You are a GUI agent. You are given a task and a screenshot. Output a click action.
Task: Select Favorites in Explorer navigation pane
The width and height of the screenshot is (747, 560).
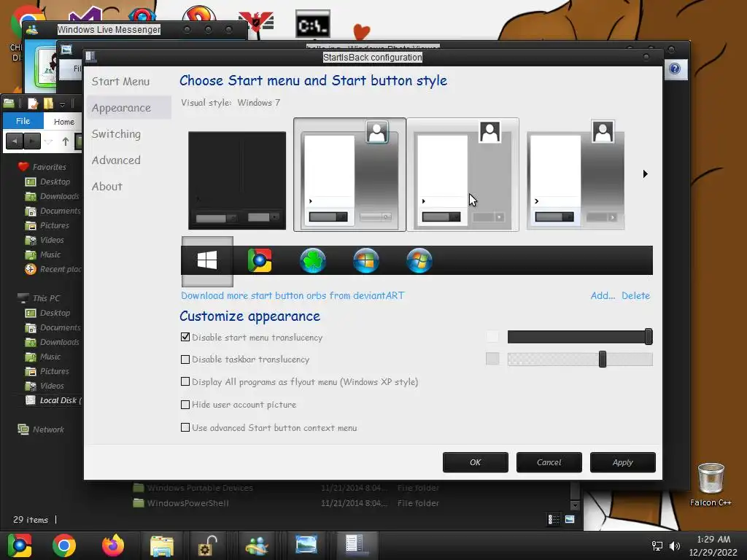(49, 167)
